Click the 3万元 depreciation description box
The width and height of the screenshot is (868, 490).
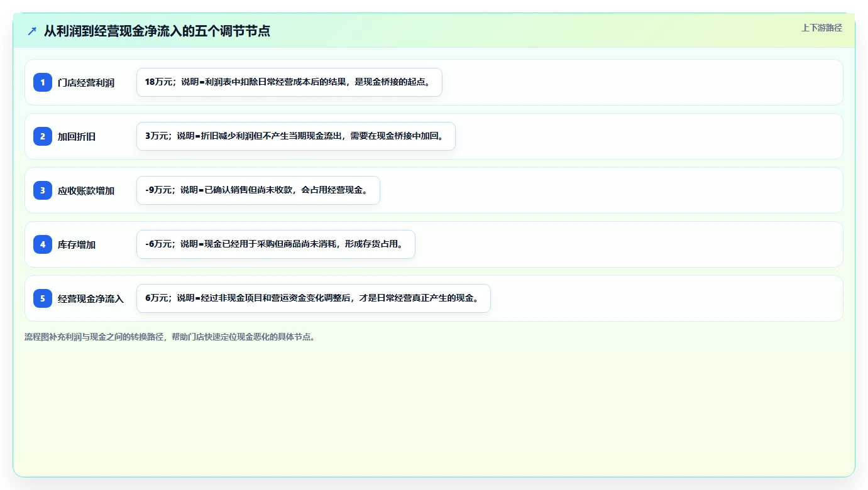tap(295, 136)
